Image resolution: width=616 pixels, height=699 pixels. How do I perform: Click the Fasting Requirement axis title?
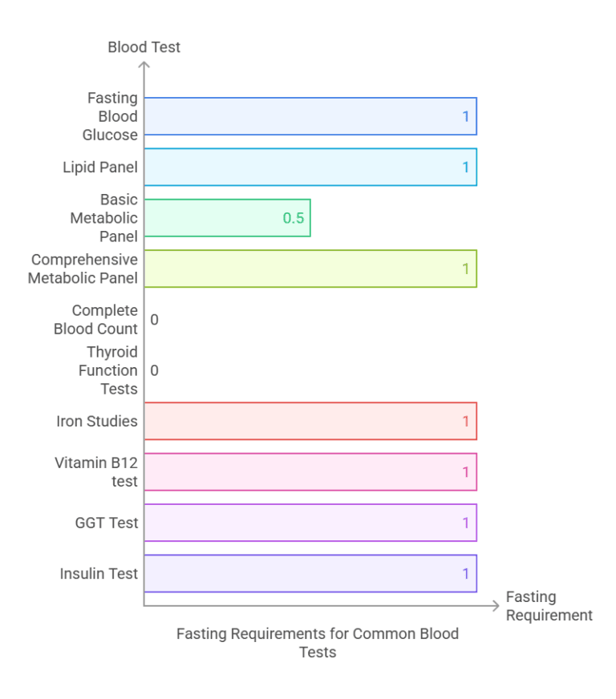point(549,606)
